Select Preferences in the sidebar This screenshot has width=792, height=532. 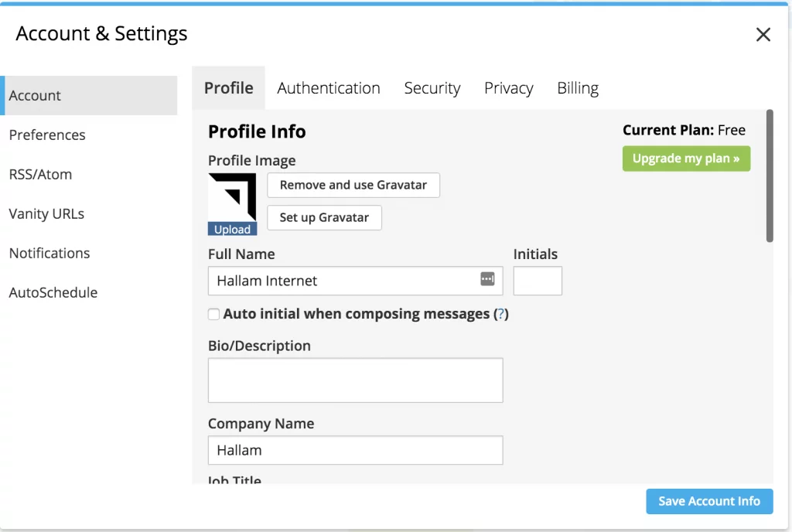point(47,135)
